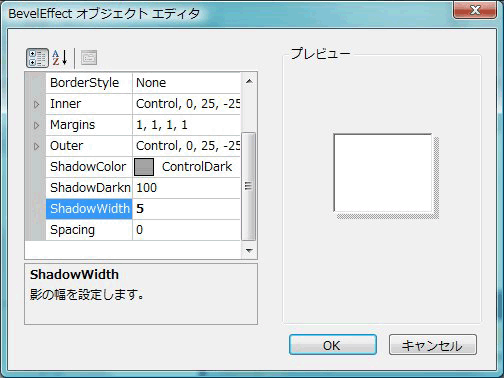504x378 pixels.
Task: Click the Outer value field
Action: (186, 146)
